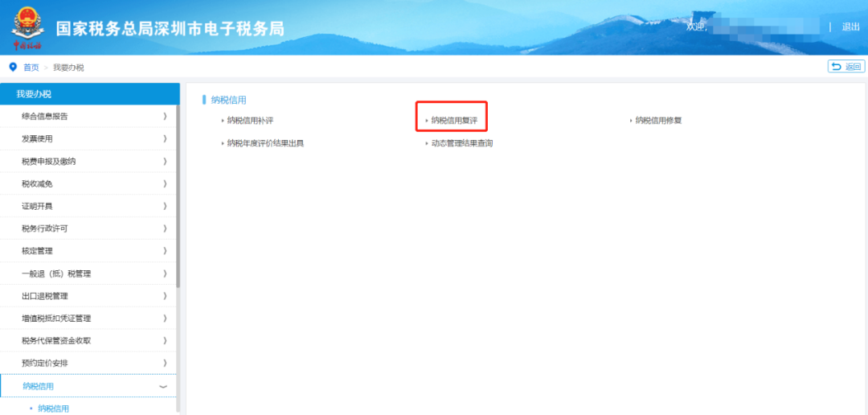
Task: Click 我要办税 in the breadcrumb
Action: point(68,68)
